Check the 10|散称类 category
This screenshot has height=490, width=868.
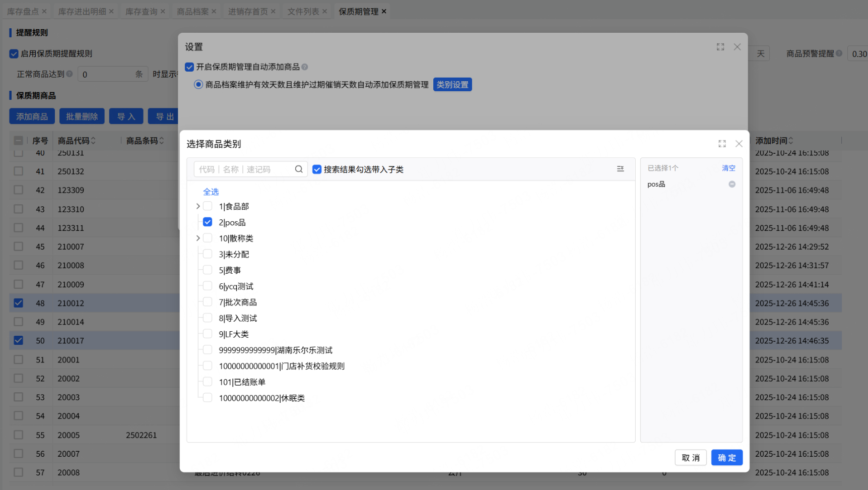208,238
